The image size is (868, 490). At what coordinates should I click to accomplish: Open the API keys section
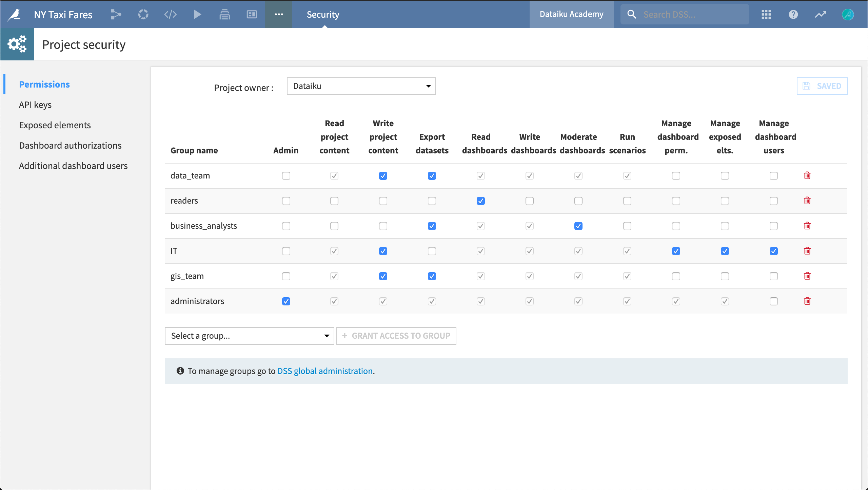pos(35,105)
